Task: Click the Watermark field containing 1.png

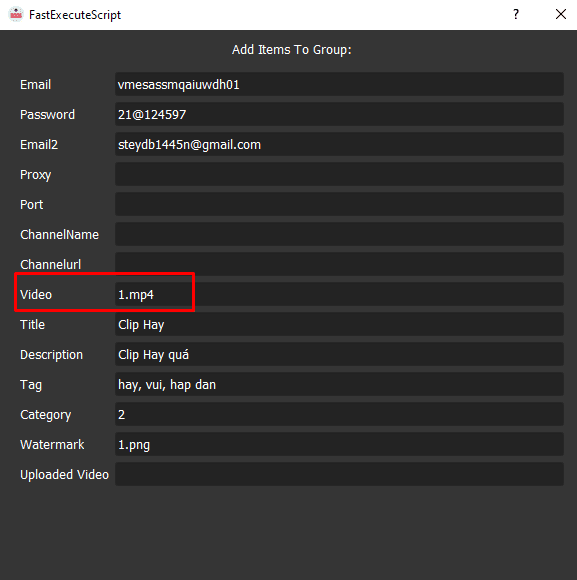Action: point(339,444)
